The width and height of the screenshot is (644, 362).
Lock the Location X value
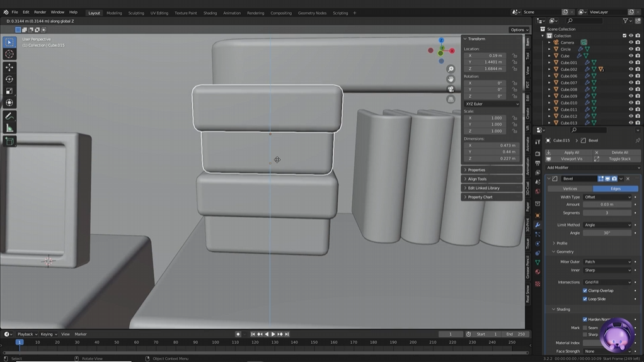click(515, 55)
